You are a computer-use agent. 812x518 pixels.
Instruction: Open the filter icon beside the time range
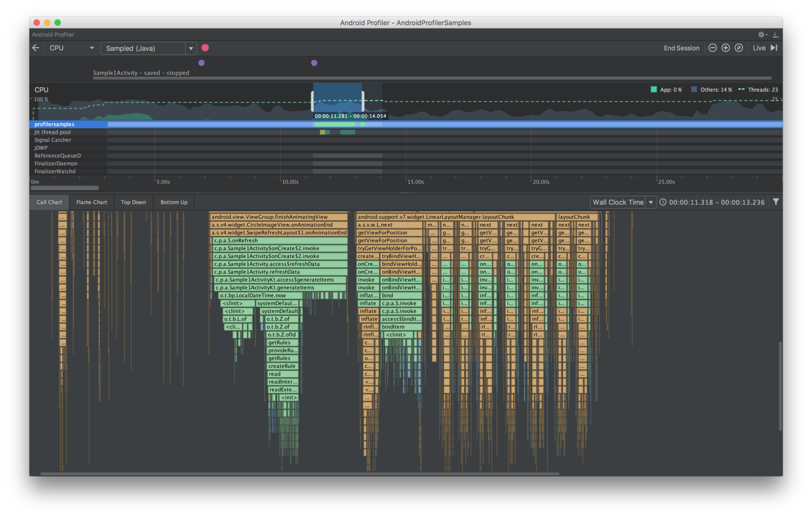point(776,202)
